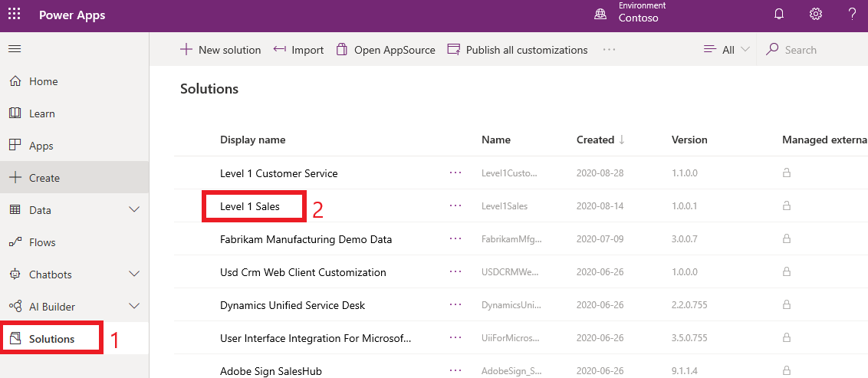This screenshot has height=378, width=868.
Task: Expand the AI Builder section chevron
Action: tap(134, 307)
